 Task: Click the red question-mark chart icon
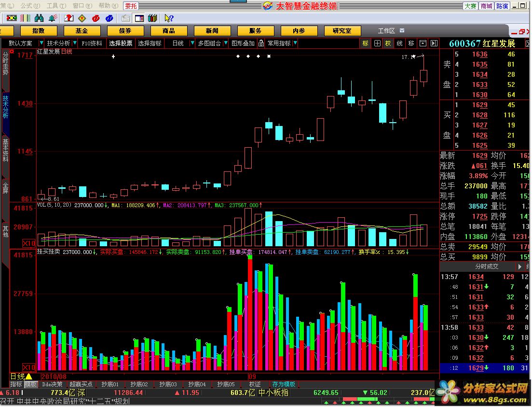[69, 18]
